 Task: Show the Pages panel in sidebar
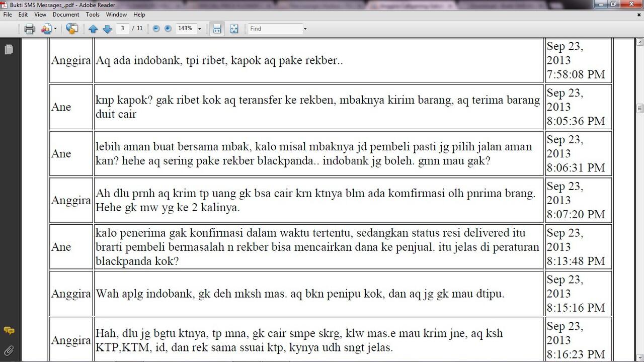point(9,49)
